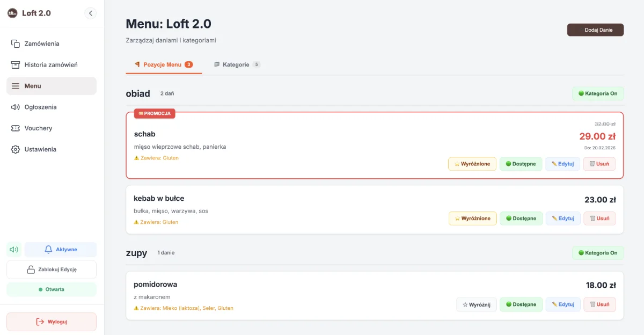Click the Menu hamburger icon in sidebar

[x=14, y=86]
